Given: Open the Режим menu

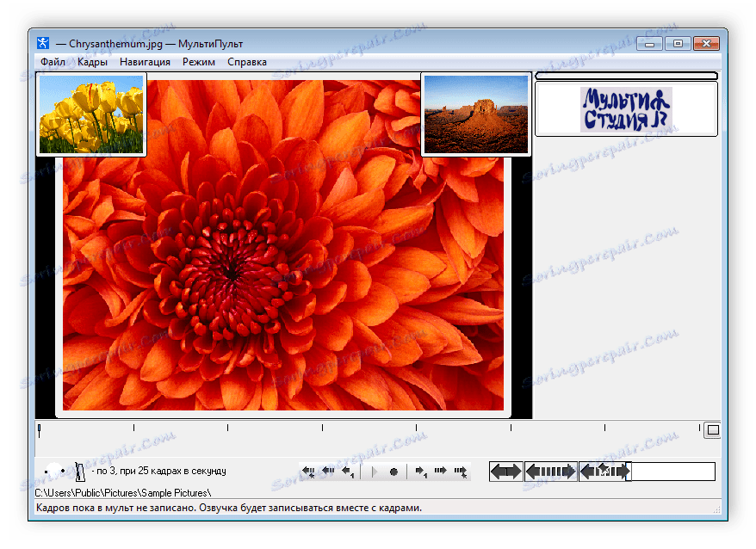Looking at the screenshot, I should click(198, 62).
